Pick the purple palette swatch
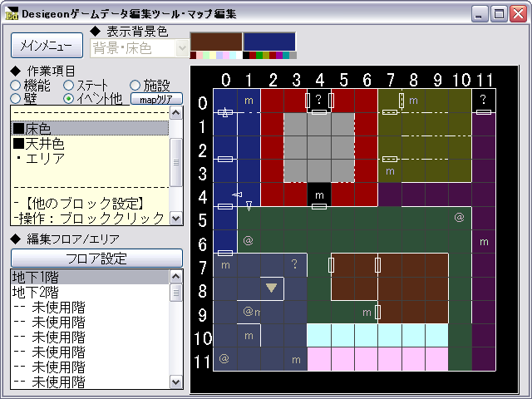Viewport: 532px width, 399px height. pyautogui.click(x=279, y=56)
